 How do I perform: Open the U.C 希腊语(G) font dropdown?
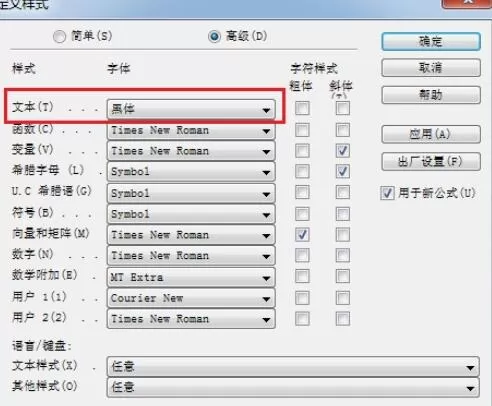point(191,193)
